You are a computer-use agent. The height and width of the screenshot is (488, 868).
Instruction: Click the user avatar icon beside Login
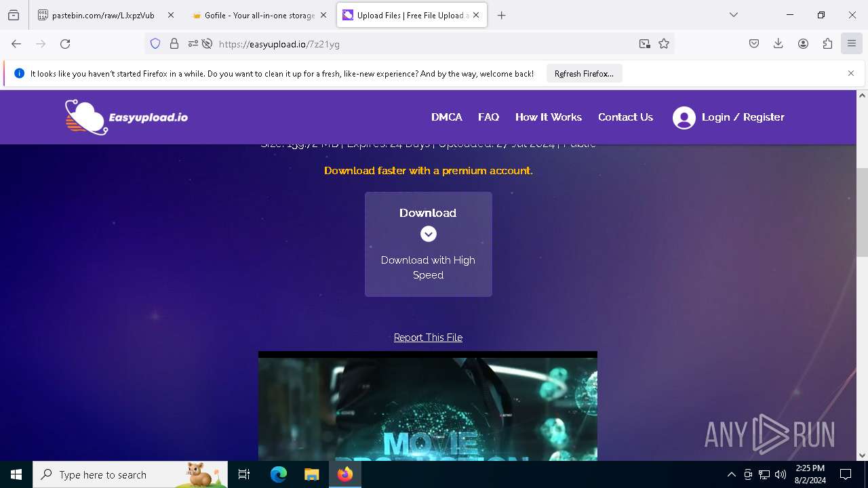tap(684, 118)
